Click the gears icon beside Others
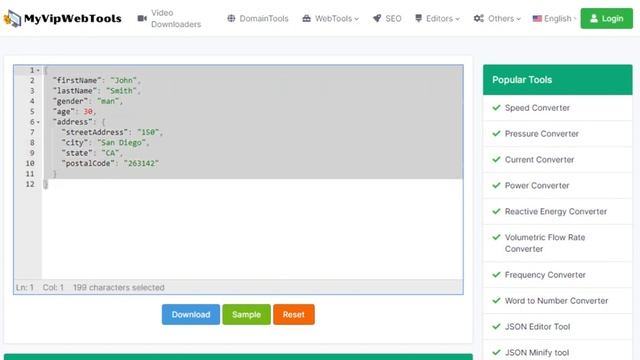 (x=479, y=18)
